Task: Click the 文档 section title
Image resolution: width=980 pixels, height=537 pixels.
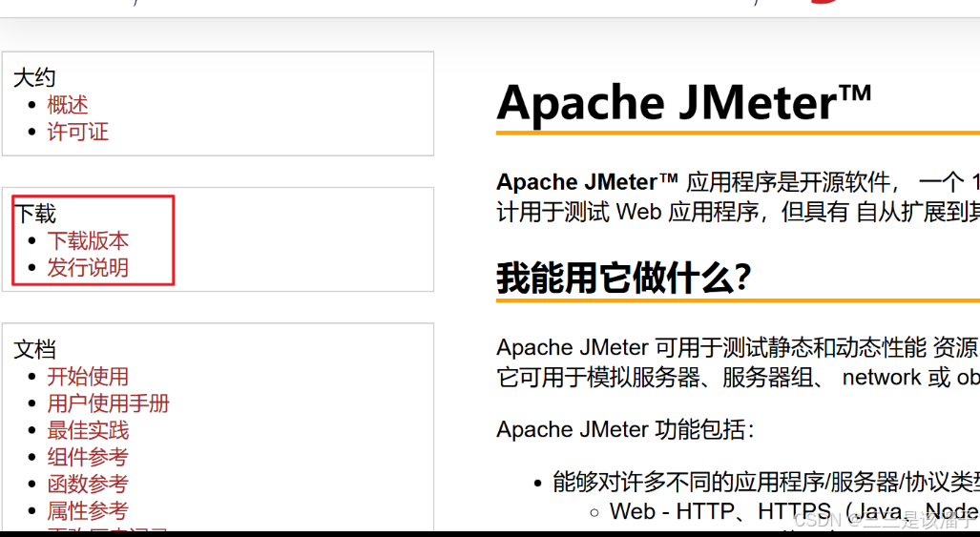Action: click(34, 350)
